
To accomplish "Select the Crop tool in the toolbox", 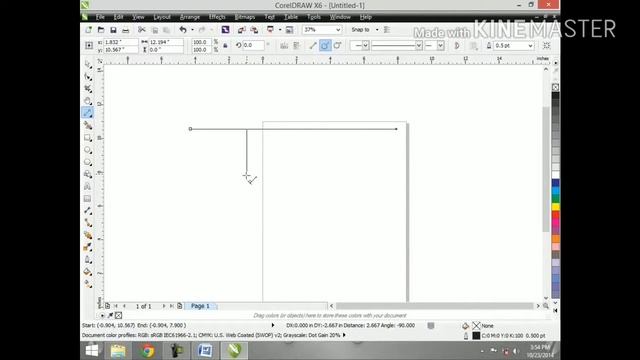I will [88, 89].
